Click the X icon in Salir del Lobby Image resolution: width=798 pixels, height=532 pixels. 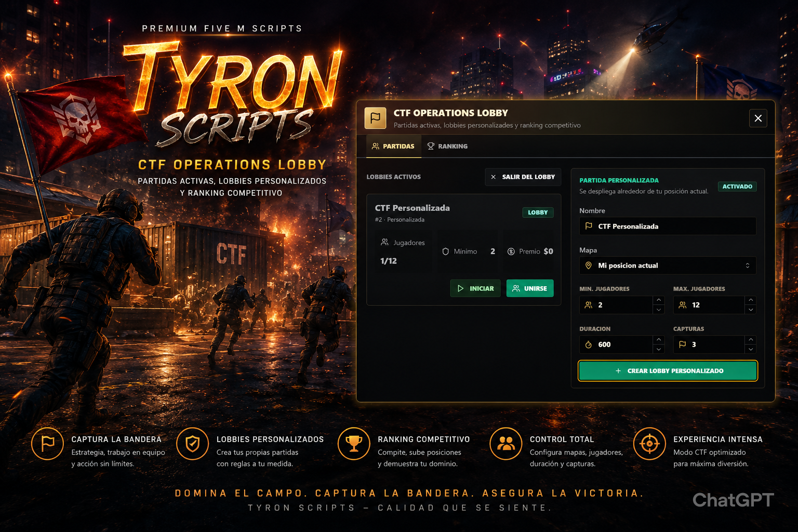[494, 177]
